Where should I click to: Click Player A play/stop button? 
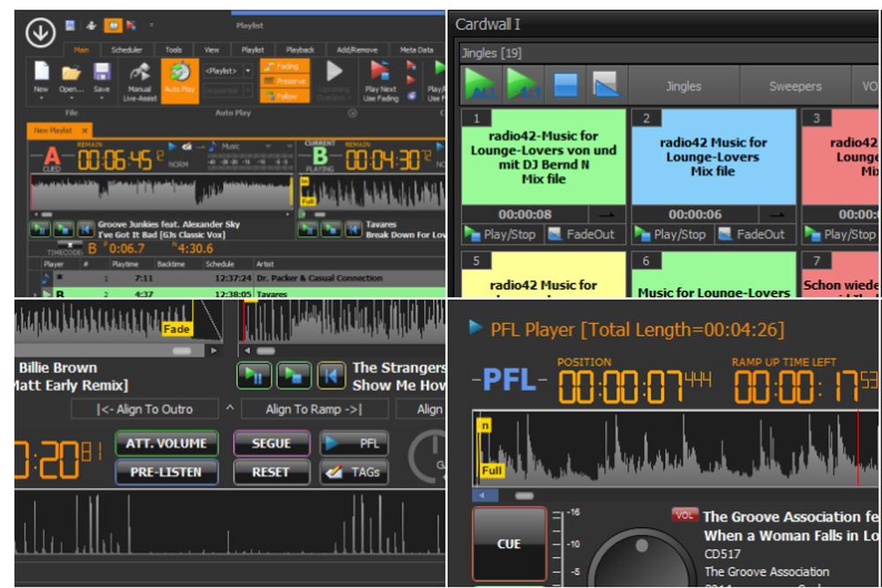click(63, 229)
